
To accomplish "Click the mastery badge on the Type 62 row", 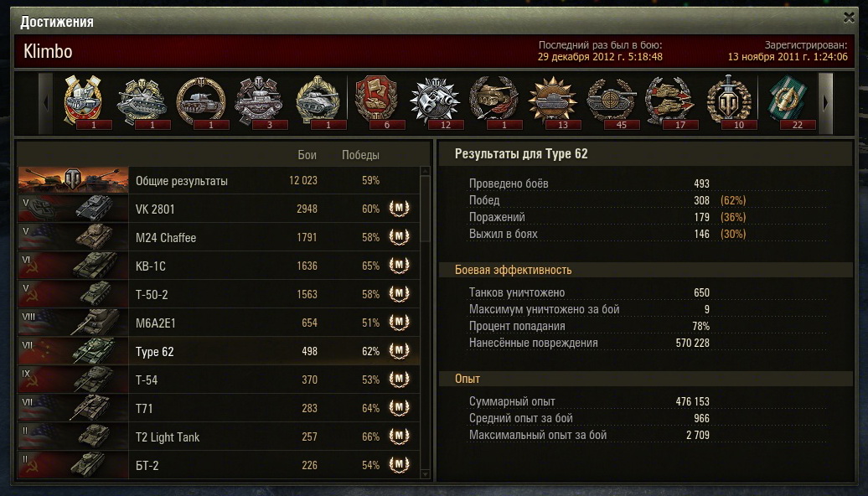I will (399, 350).
